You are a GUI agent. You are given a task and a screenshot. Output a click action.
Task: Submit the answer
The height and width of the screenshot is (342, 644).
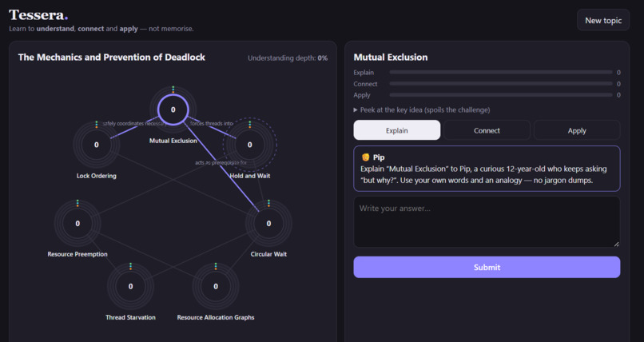pyautogui.click(x=487, y=267)
